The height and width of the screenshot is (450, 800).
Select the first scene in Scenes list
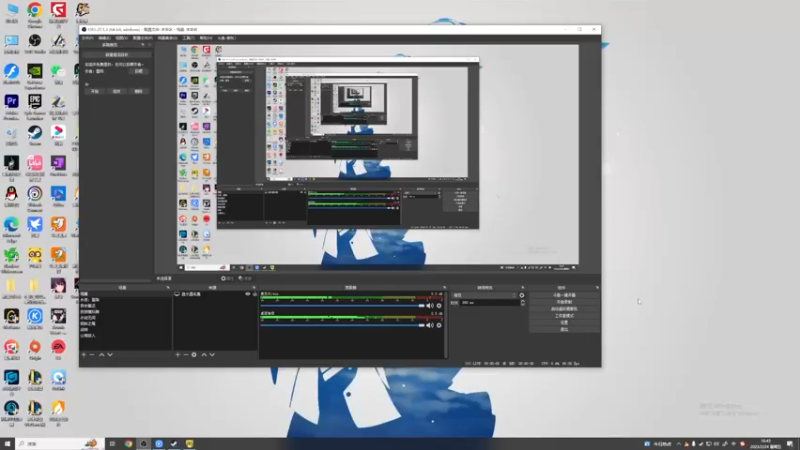(125, 294)
